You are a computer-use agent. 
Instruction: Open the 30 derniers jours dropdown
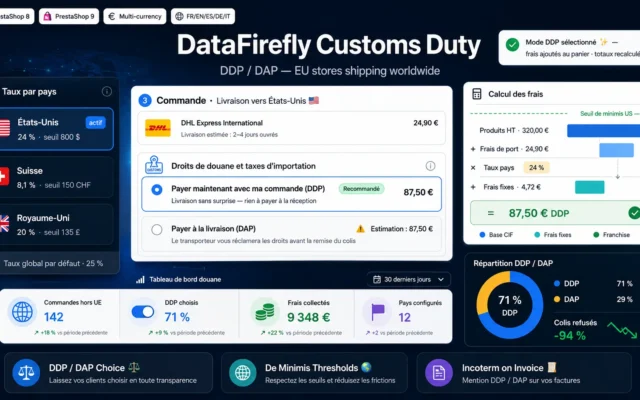pos(409,280)
